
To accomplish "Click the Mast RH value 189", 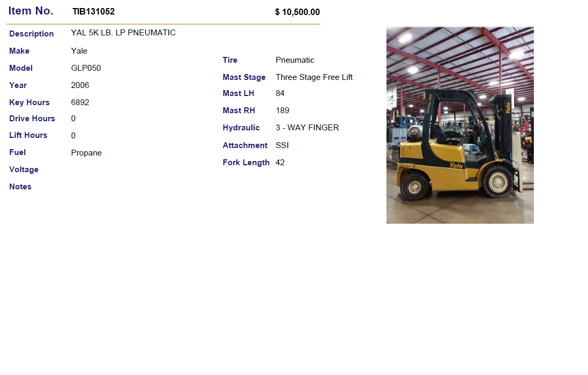I will click(282, 111).
